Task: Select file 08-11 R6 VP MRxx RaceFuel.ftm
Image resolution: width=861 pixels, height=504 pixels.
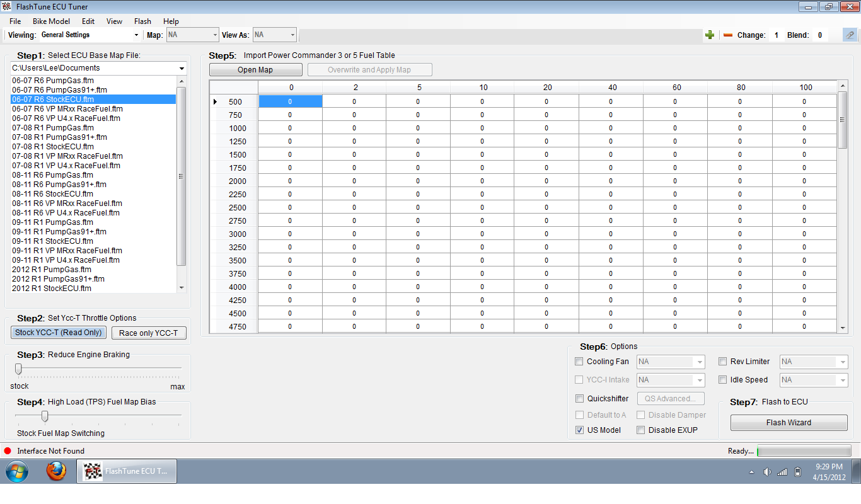Action: click(93, 203)
